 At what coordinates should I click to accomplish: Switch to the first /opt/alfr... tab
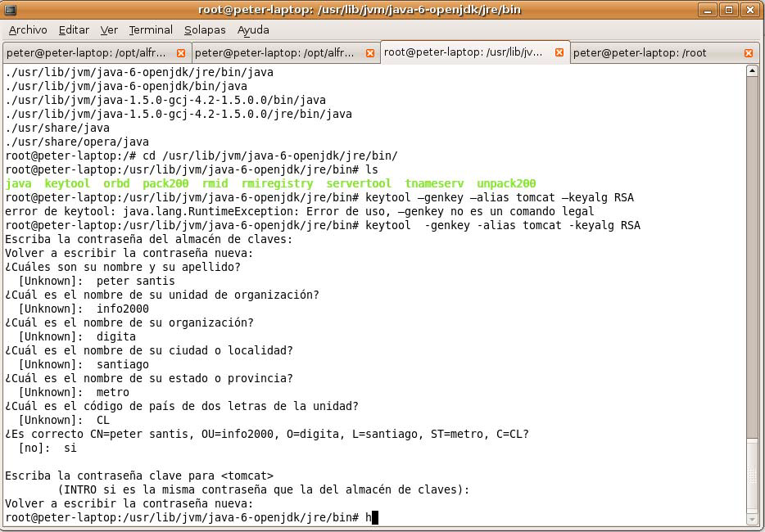(x=86, y=52)
